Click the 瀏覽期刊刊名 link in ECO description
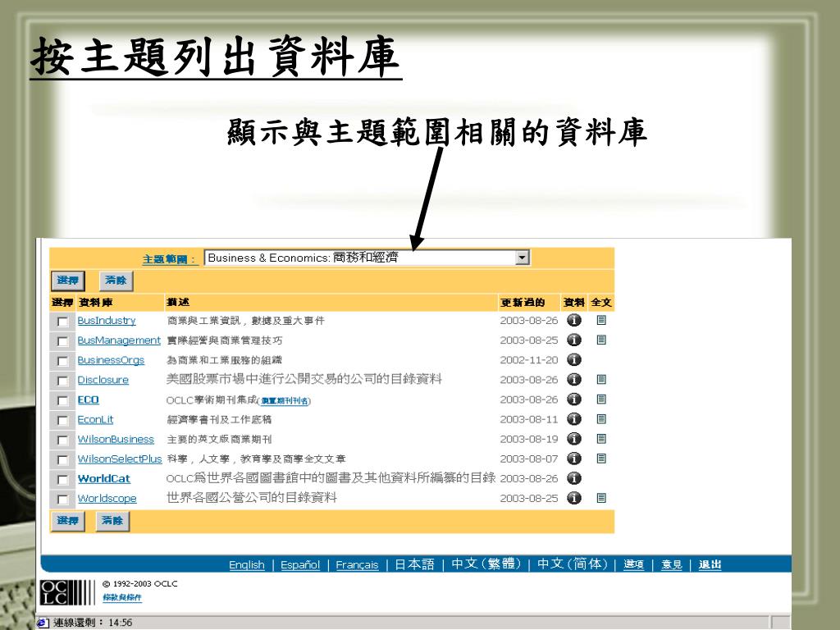840x630 pixels. [285, 400]
